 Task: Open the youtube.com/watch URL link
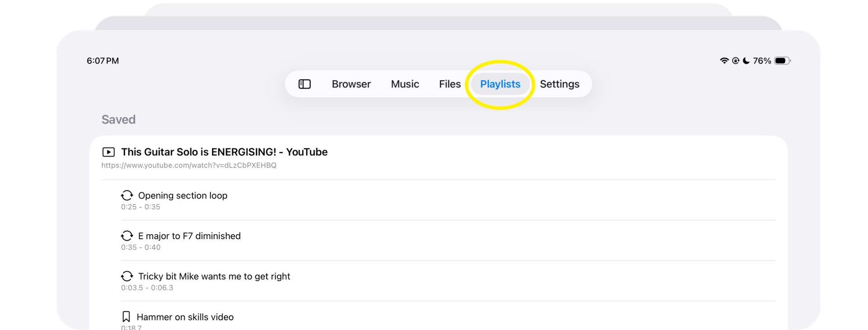pyautogui.click(x=189, y=165)
